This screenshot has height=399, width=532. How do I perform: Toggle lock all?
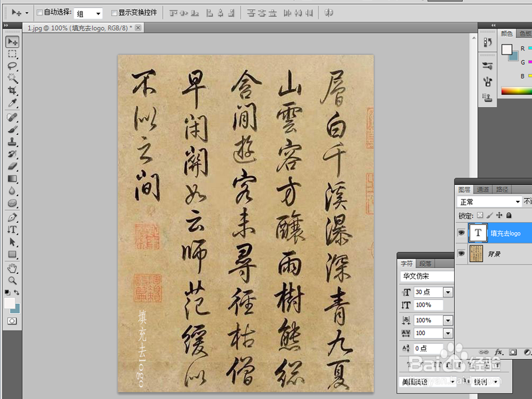[x=509, y=215]
